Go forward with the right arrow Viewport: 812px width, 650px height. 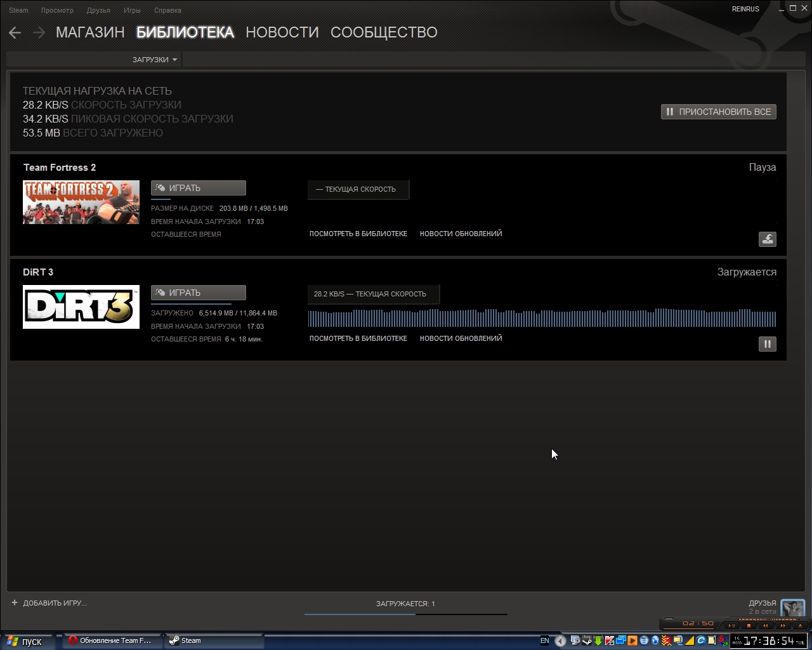39,32
